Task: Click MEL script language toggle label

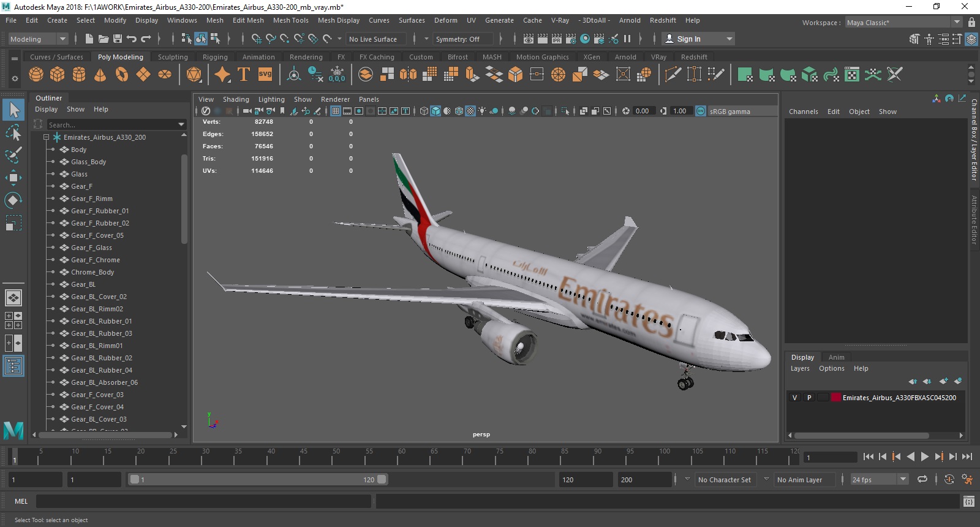Action: pyautogui.click(x=21, y=501)
